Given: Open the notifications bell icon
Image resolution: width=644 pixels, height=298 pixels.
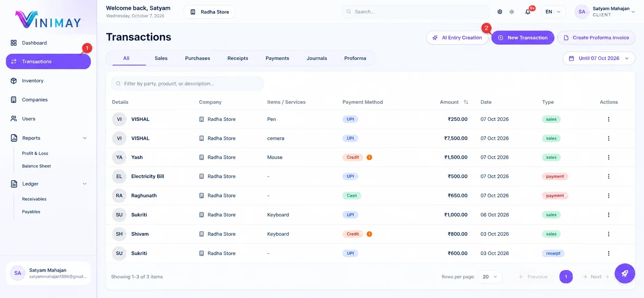Looking at the screenshot, I should 528,12.
